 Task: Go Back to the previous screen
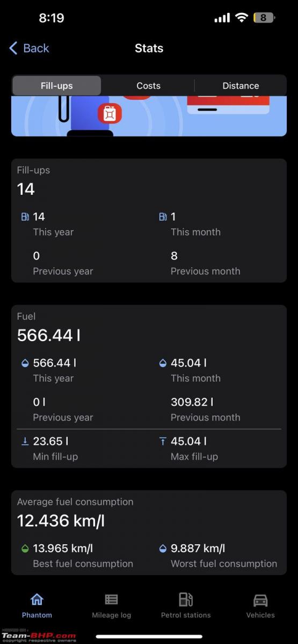[29, 48]
